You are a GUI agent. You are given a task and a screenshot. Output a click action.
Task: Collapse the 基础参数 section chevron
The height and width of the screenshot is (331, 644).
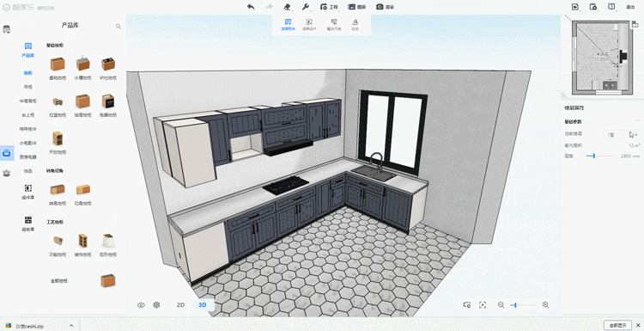(x=638, y=121)
